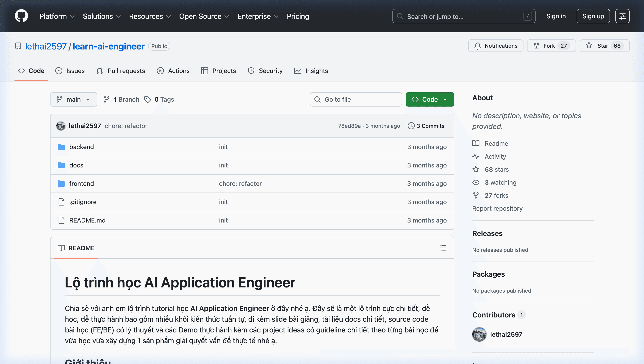Open the Insights tab
Screen dimensions: 644x364
click(x=311, y=71)
